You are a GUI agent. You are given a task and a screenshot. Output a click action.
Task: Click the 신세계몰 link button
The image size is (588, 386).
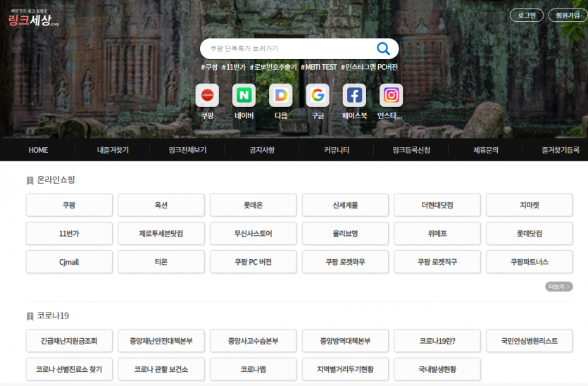tap(345, 205)
